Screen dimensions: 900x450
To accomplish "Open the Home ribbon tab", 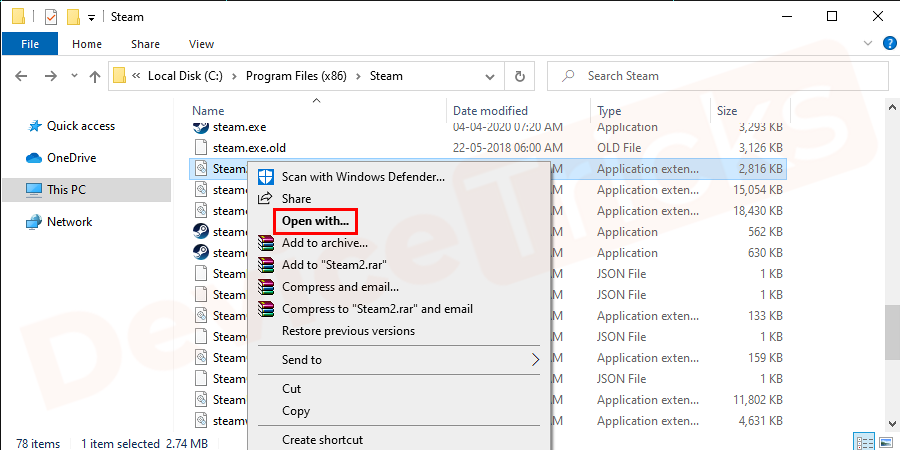I will tap(87, 44).
